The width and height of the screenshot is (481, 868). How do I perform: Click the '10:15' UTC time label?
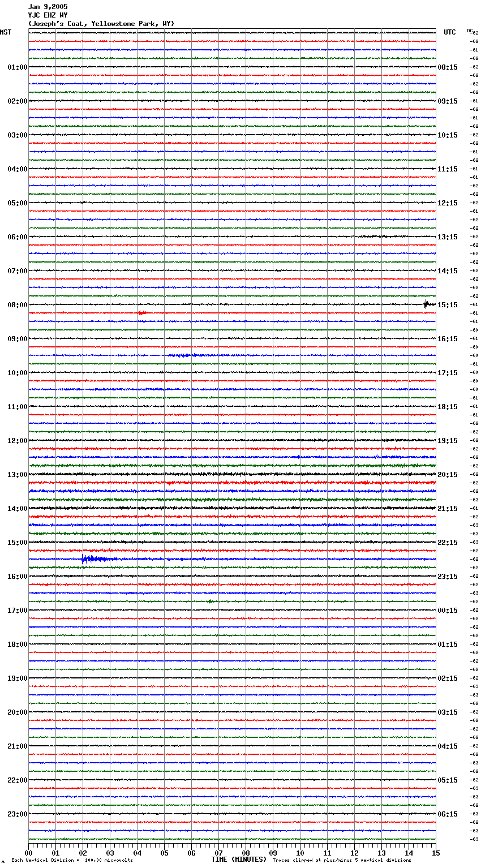coord(448,135)
